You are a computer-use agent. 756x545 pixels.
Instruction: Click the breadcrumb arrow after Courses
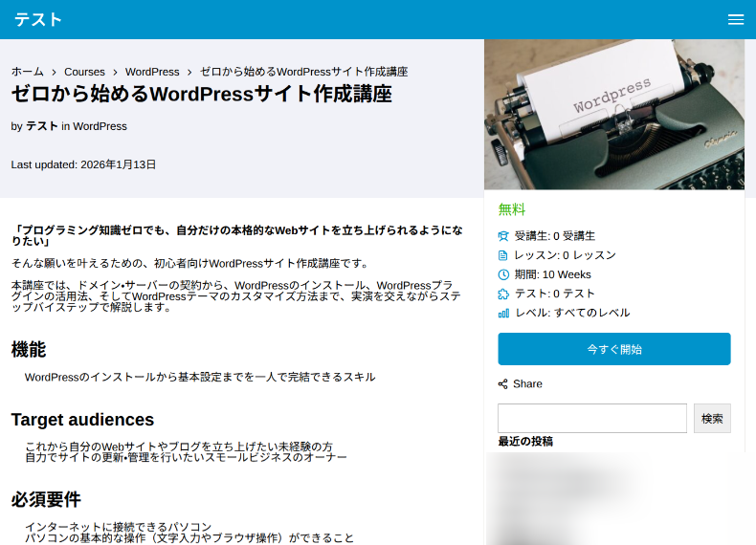pyautogui.click(x=115, y=73)
